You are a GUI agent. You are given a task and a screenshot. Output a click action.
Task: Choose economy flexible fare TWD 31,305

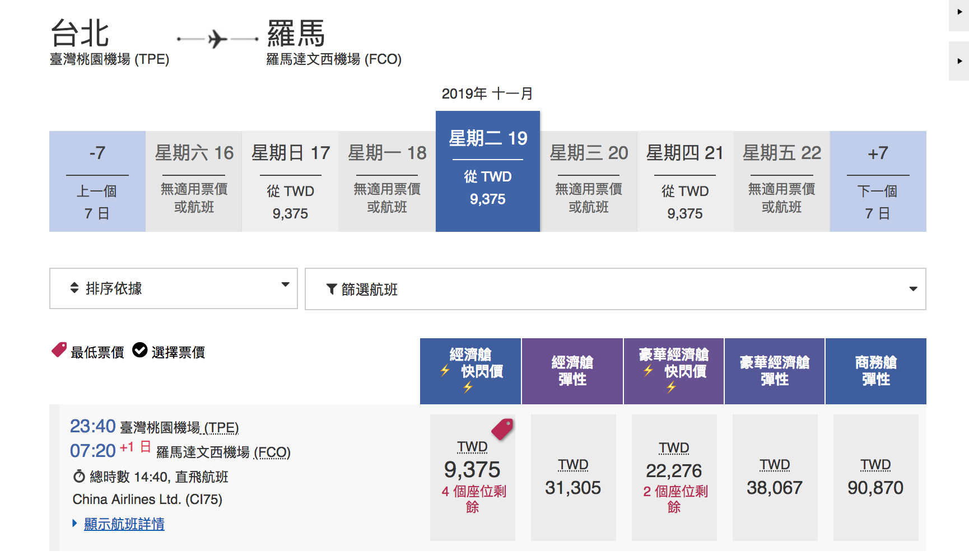[573, 478]
